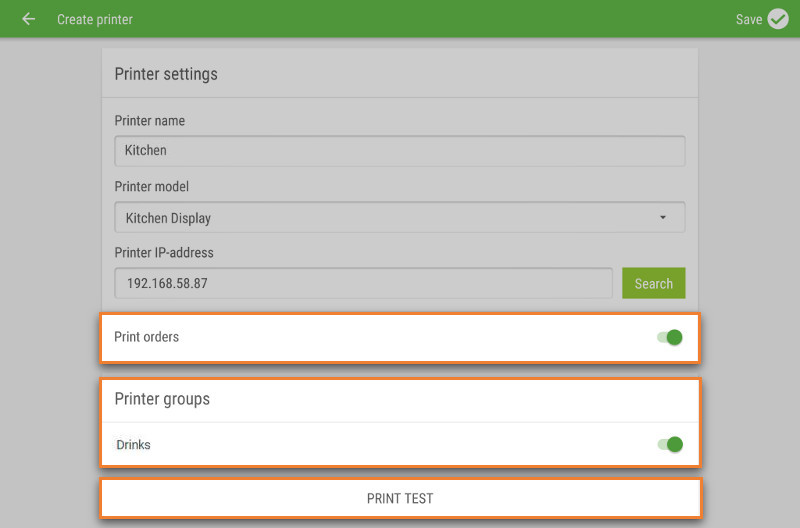This screenshot has width=800, height=528.
Task: Click the Search button for IP address
Action: (654, 283)
